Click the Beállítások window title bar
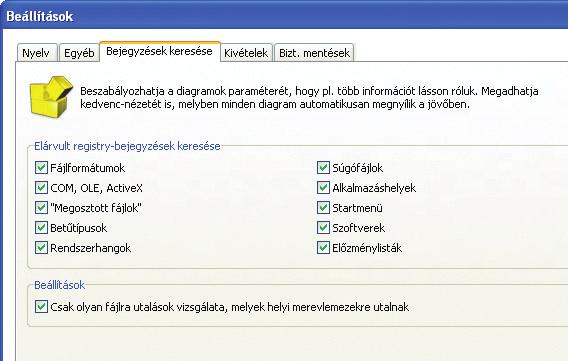The image size is (568, 361). pos(284,16)
